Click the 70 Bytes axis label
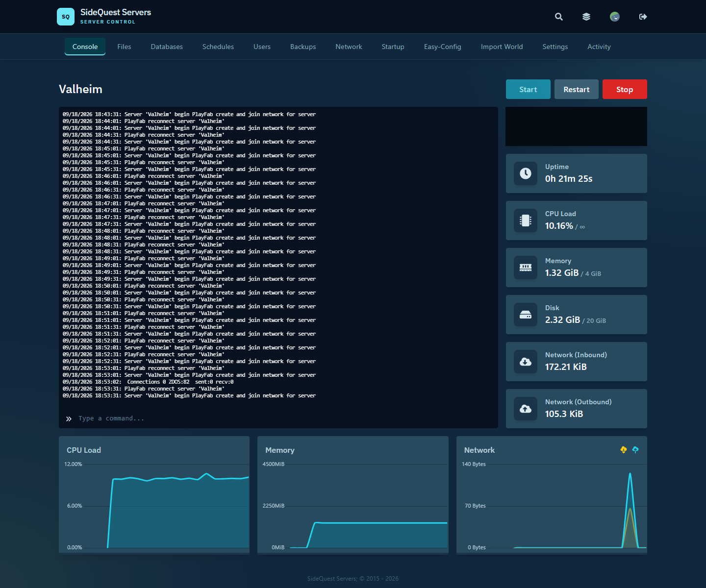The width and height of the screenshot is (706, 588). click(475, 506)
